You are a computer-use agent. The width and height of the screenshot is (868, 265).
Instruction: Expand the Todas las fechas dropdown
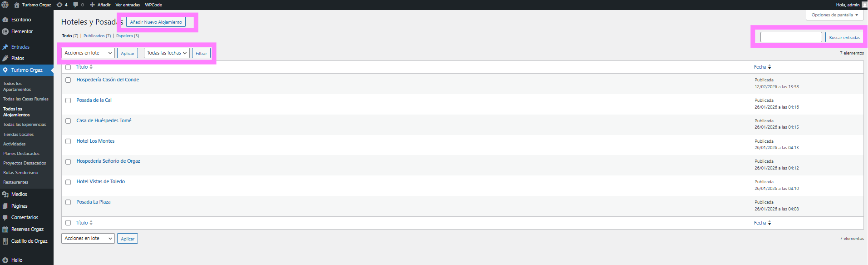(167, 53)
